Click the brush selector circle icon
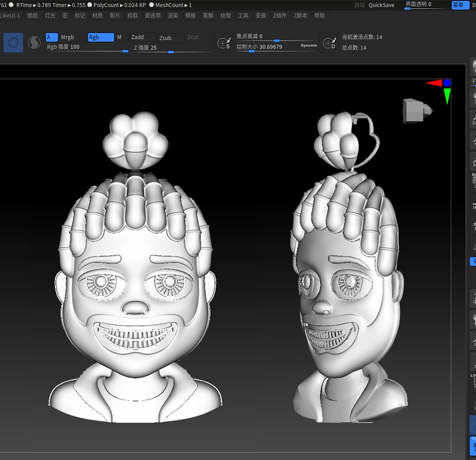Viewport: 476px width, 460px height. point(13,43)
